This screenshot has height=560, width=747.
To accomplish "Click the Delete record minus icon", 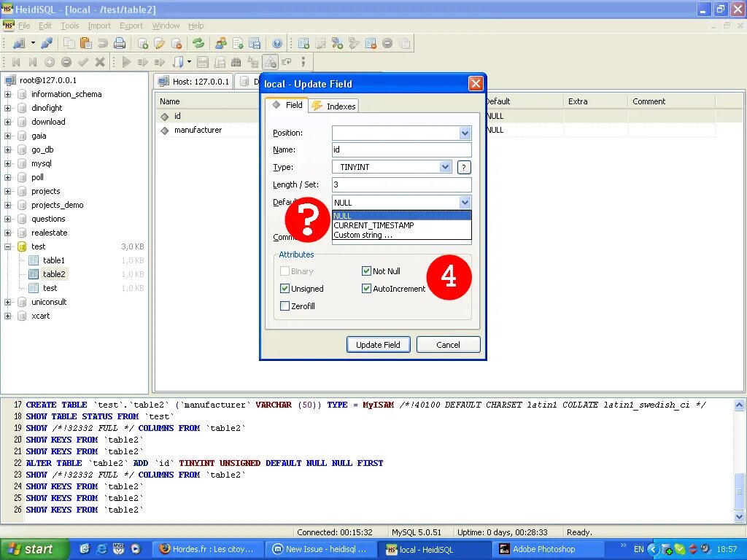I will (x=66, y=62).
